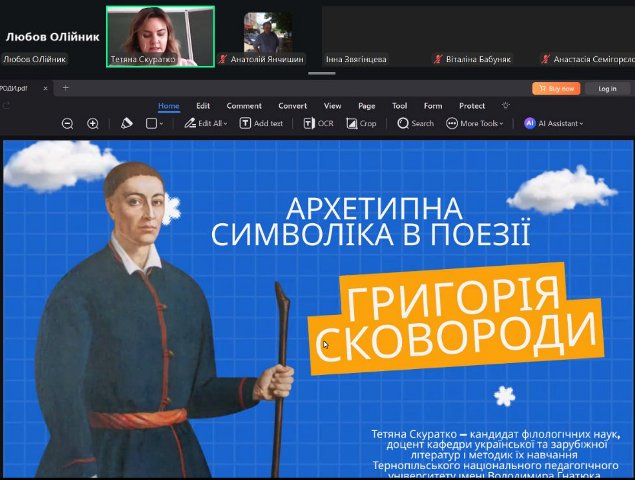Click the orange Buy now button
Viewport: 635px width, 480px height.
(x=556, y=88)
